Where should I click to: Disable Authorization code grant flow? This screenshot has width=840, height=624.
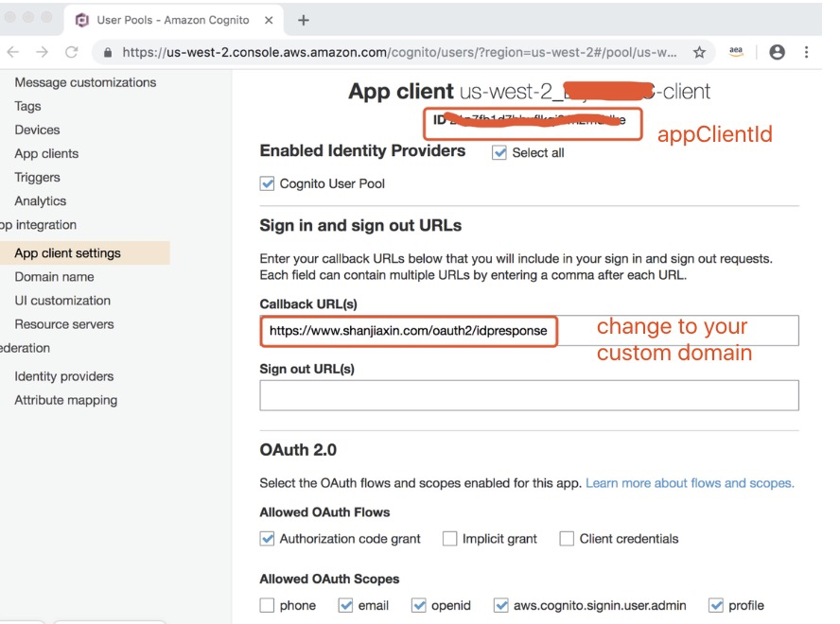pos(267,538)
